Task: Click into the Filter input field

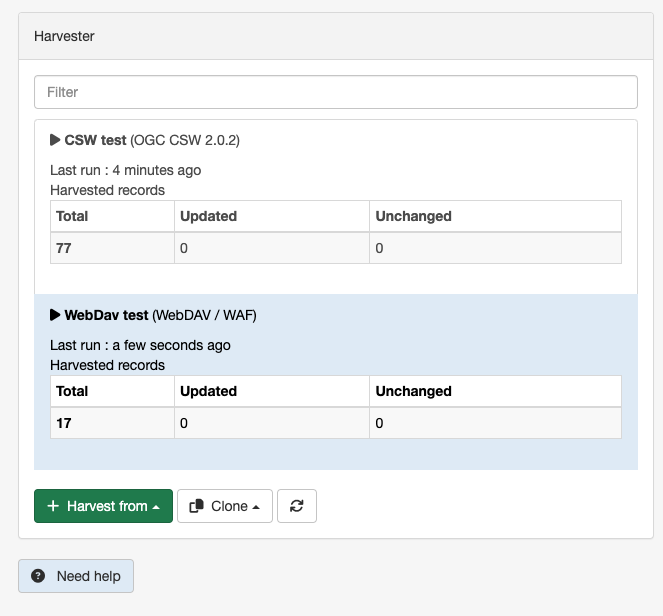Action: pyautogui.click(x=336, y=92)
